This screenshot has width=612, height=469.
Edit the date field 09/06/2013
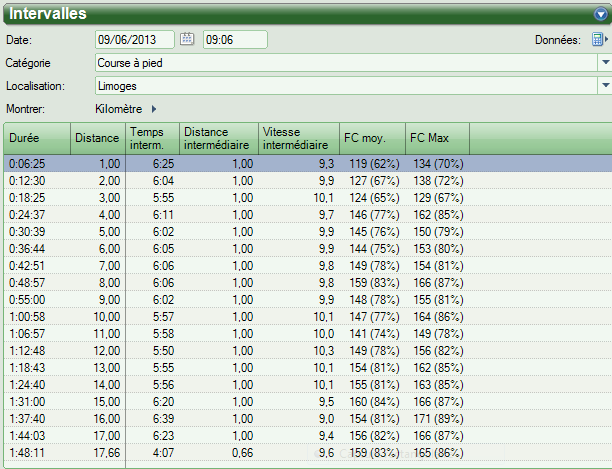tap(135, 39)
